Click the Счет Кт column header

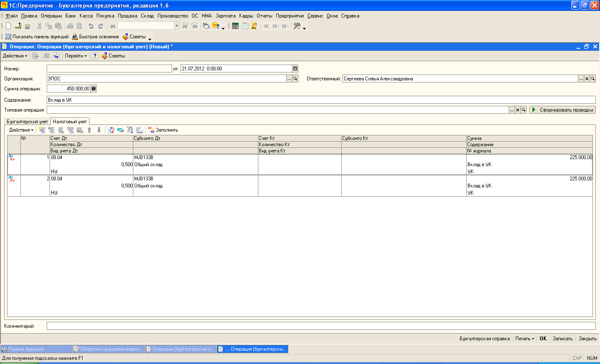[x=300, y=138]
